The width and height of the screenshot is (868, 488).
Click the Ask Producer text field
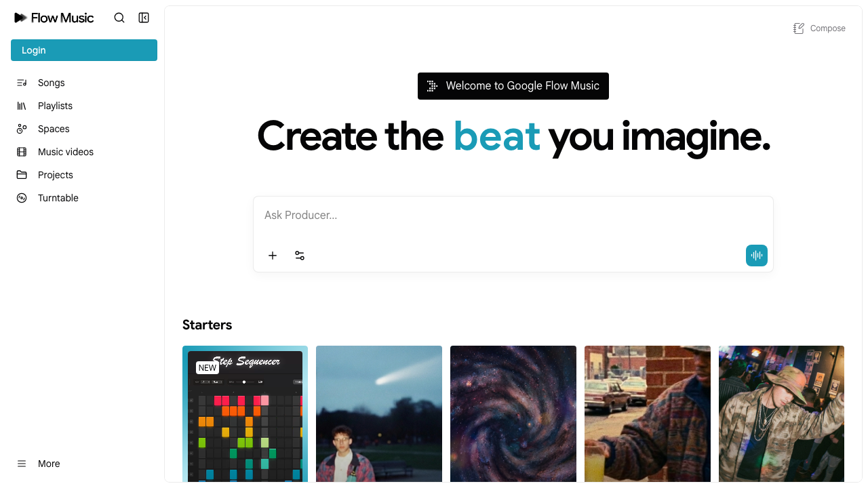(x=513, y=216)
